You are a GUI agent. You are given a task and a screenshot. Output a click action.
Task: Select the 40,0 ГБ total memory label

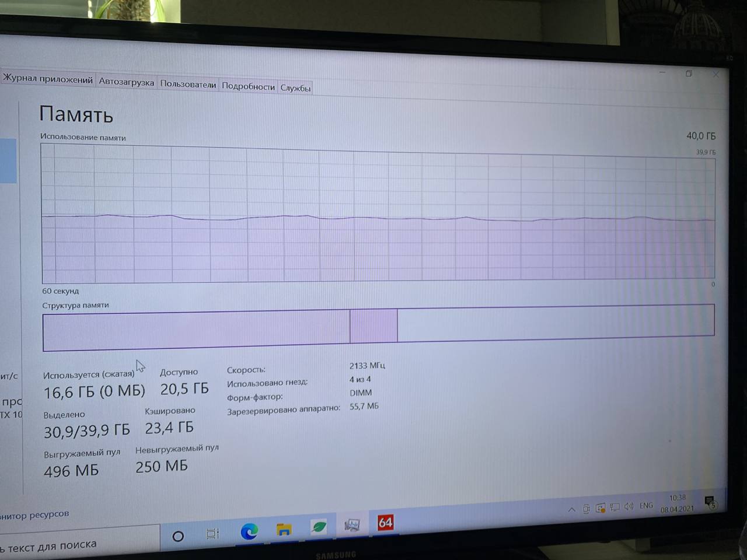tap(701, 136)
